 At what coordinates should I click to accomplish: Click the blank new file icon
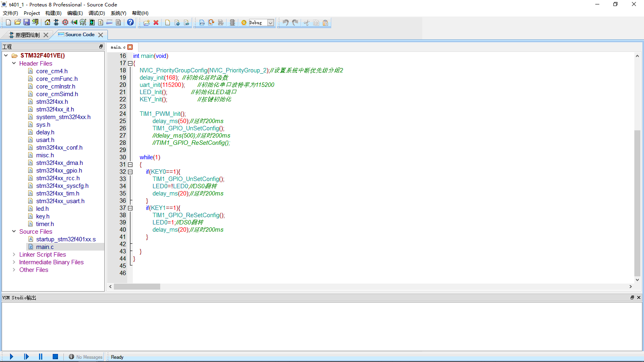168,23
